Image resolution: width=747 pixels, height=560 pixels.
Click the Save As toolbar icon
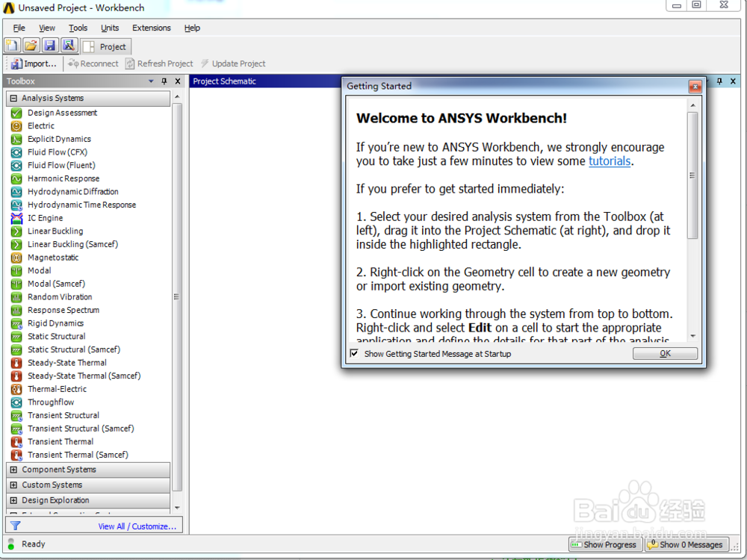tap(69, 46)
